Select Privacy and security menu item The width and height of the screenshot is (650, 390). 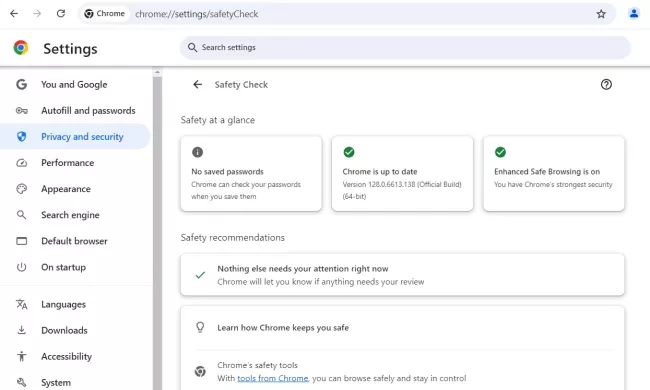point(75,136)
